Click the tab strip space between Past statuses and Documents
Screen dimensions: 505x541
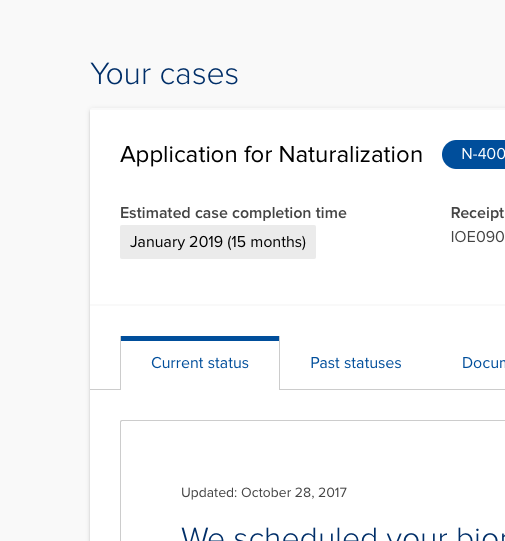coord(432,363)
